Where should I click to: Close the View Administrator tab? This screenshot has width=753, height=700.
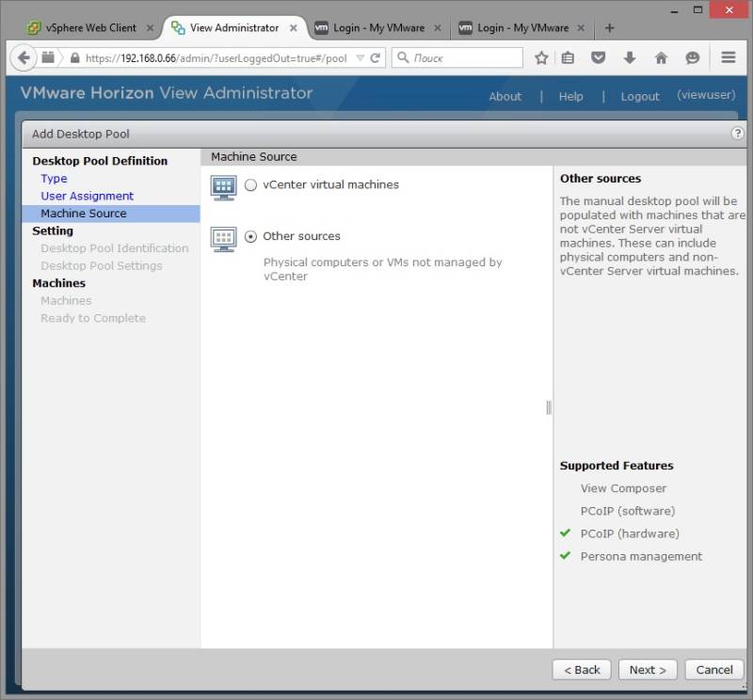point(294,28)
